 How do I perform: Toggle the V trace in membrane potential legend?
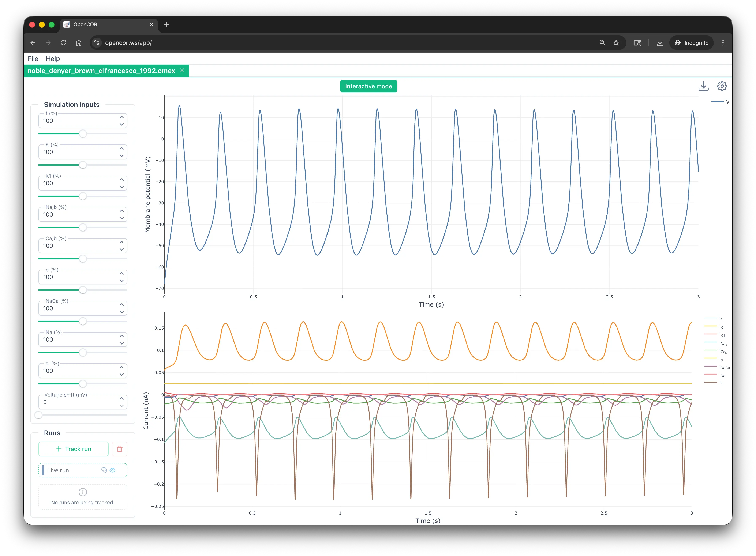[720, 102]
